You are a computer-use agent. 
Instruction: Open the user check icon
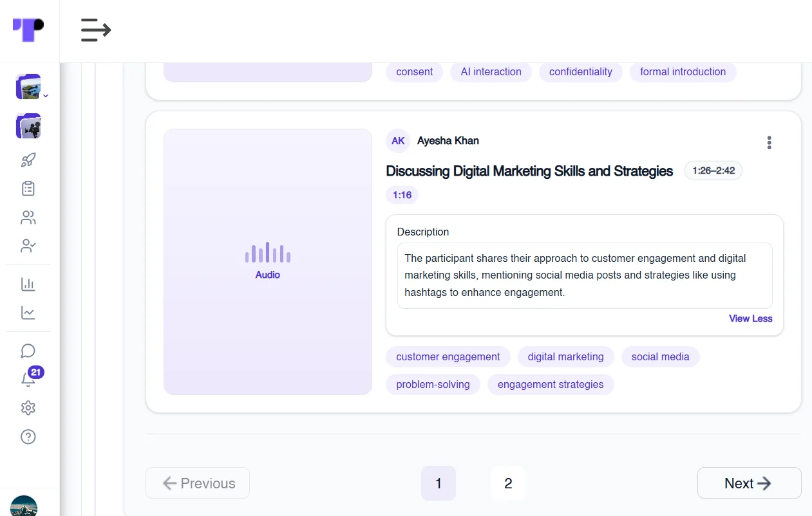coord(28,246)
